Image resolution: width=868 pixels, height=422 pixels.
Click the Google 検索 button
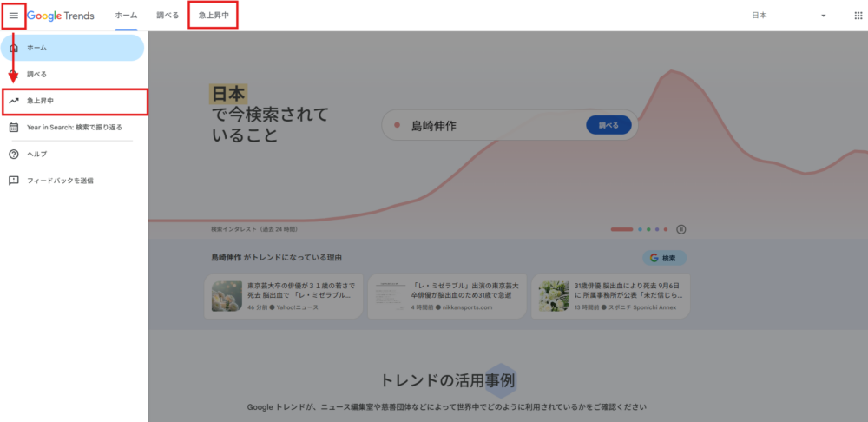point(664,258)
